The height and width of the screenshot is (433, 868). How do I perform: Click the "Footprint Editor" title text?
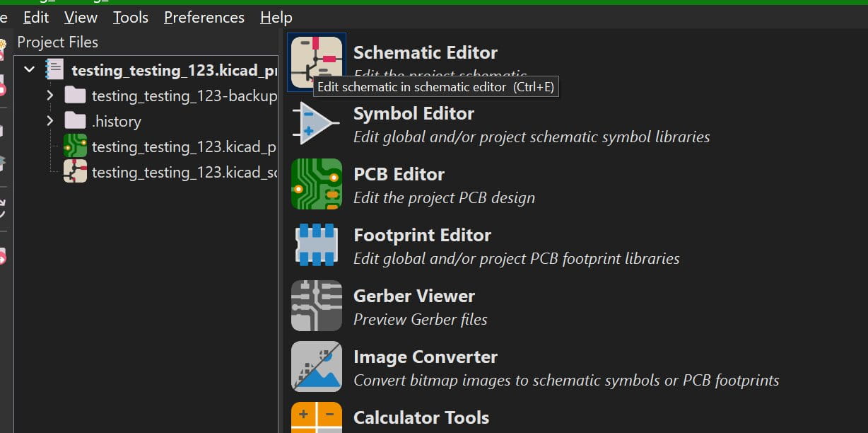(x=422, y=235)
